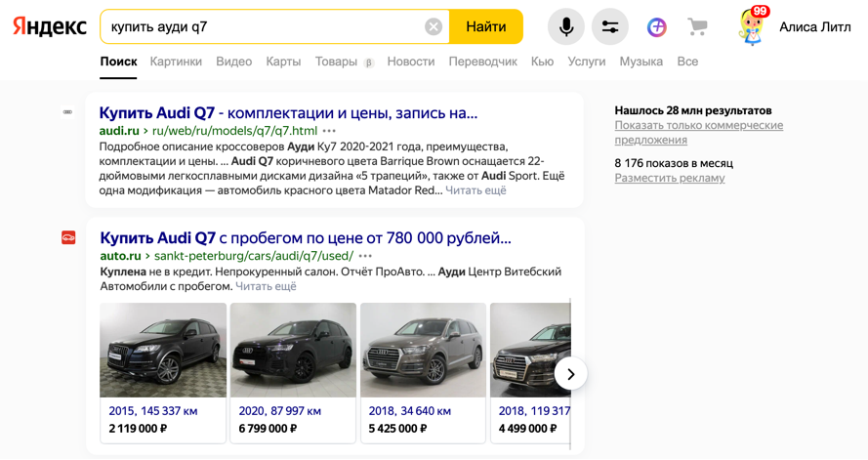Expand options dots next to audi.ru URL

(x=329, y=131)
